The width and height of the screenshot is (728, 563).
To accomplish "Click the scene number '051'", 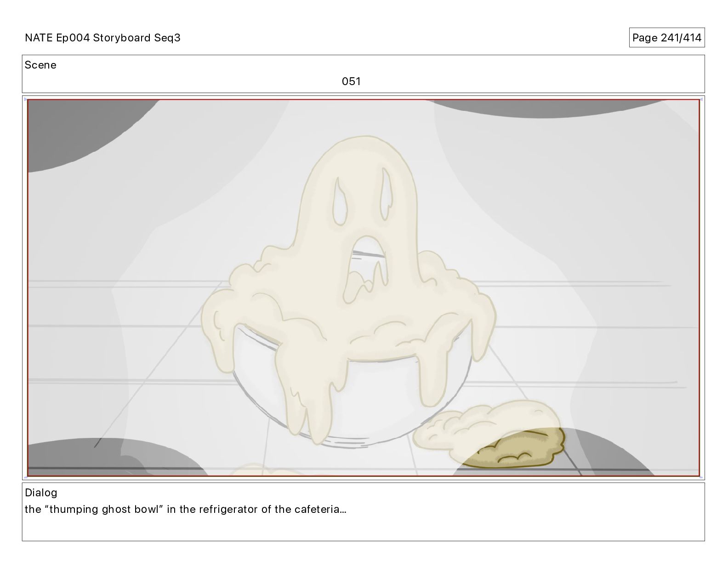I will 351,81.
